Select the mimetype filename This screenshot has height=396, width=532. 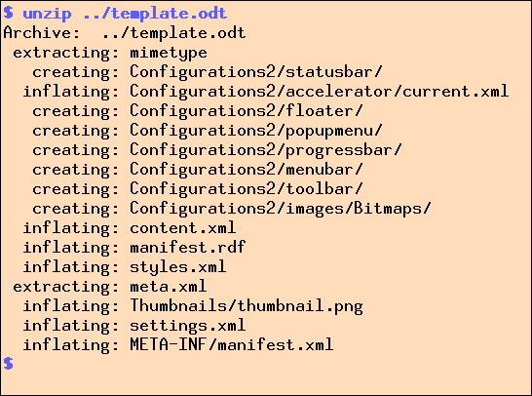coord(169,54)
